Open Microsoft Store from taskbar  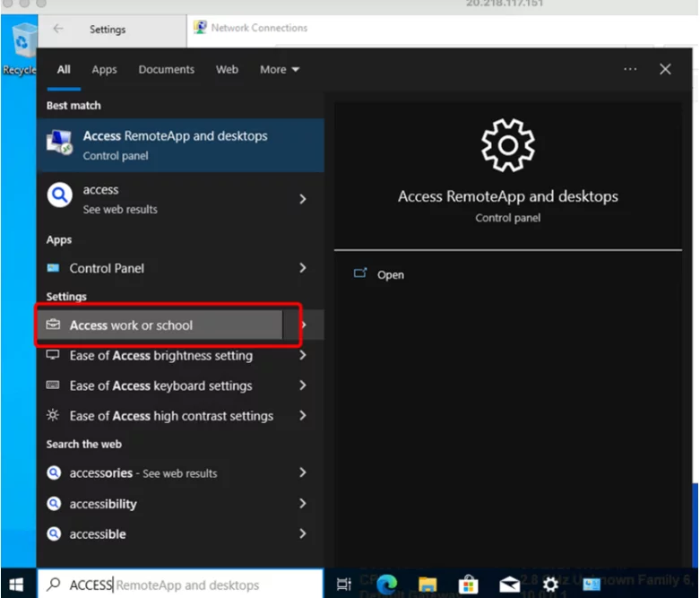pos(468,584)
